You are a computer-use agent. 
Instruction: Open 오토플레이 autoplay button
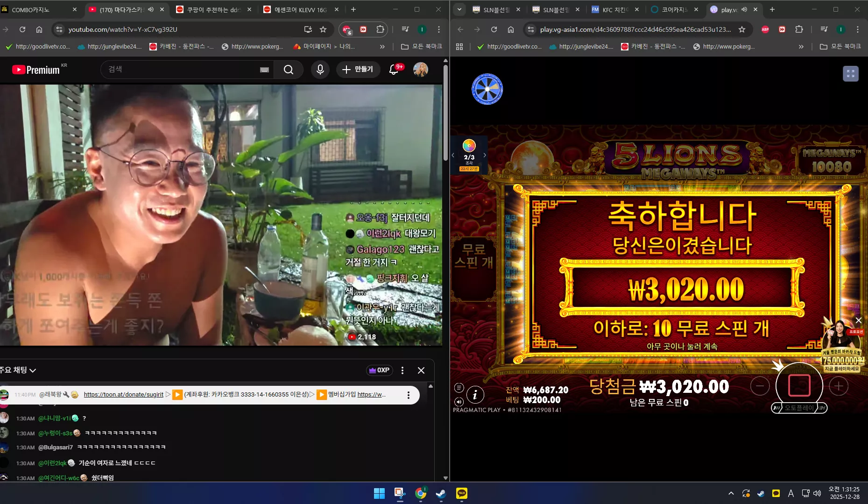(x=799, y=408)
